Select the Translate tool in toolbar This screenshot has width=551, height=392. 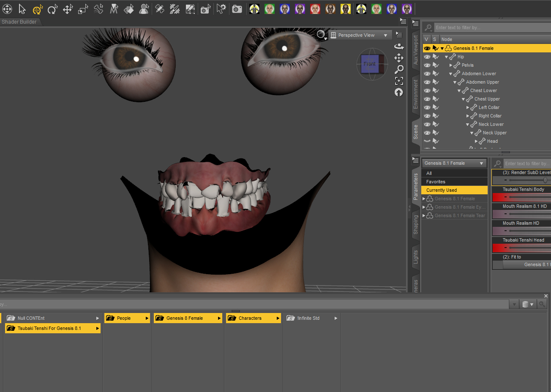tap(68, 9)
